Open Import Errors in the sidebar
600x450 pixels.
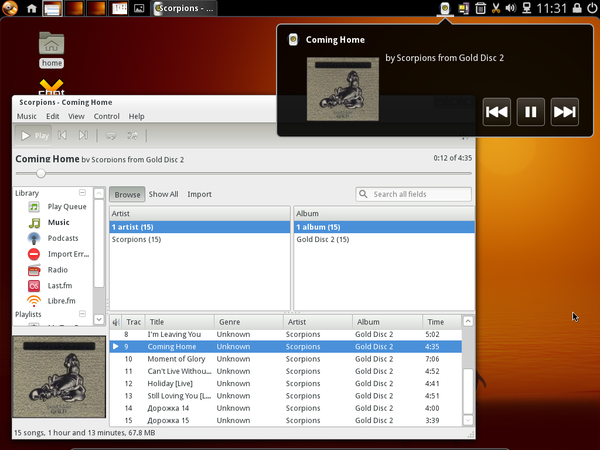(x=58, y=254)
